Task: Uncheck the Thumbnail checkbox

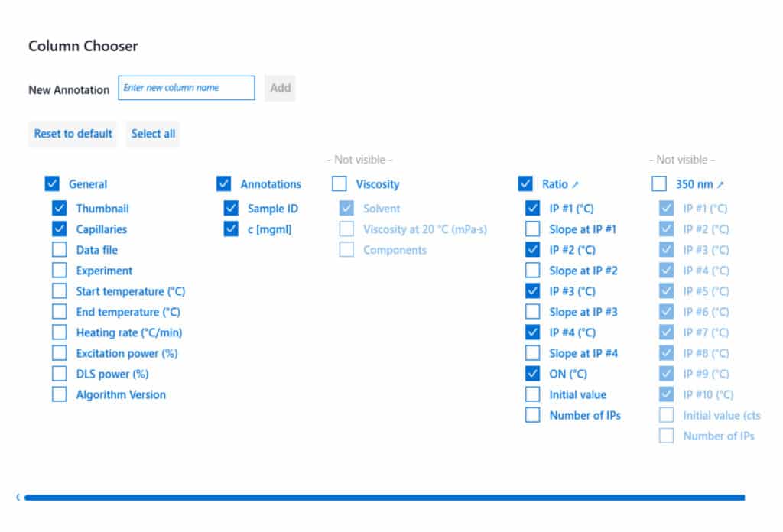Action: point(59,209)
